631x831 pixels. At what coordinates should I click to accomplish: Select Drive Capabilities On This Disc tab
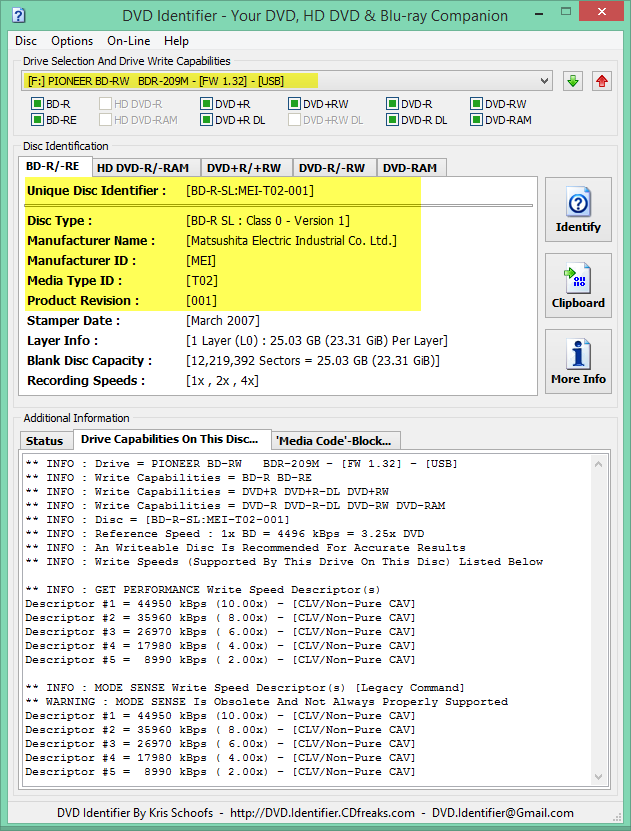(172, 439)
